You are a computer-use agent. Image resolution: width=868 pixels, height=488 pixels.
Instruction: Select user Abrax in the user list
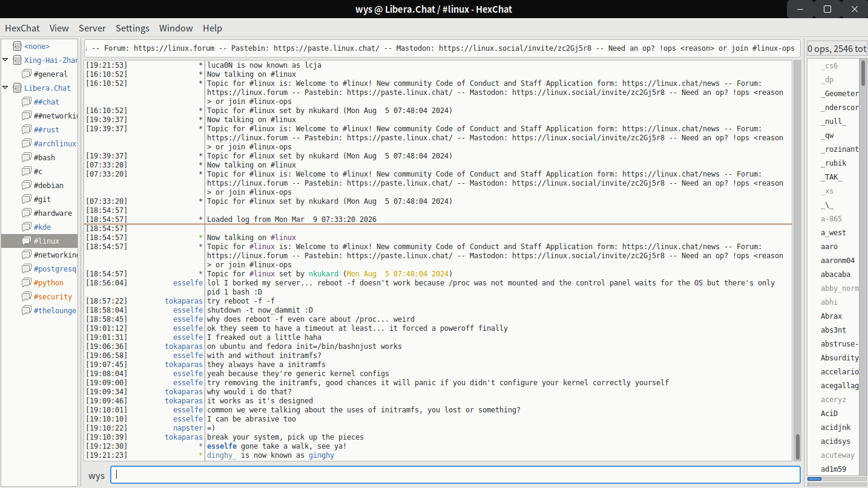tap(831, 316)
